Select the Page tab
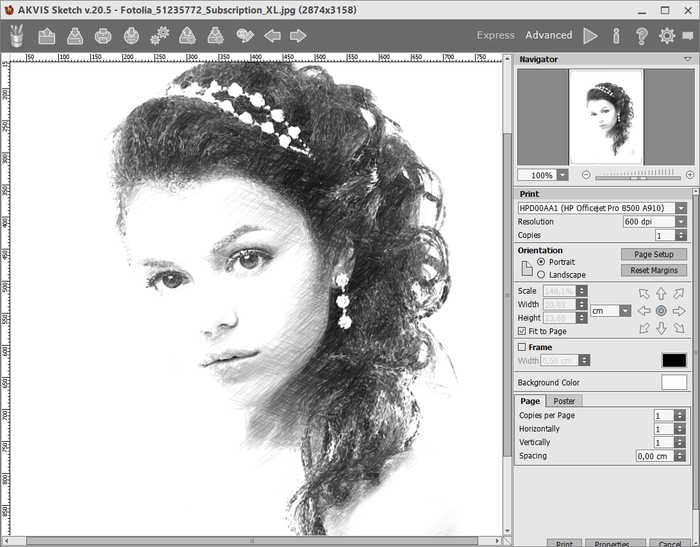Image resolution: width=700 pixels, height=547 pixels. click(x=530, y=401)
